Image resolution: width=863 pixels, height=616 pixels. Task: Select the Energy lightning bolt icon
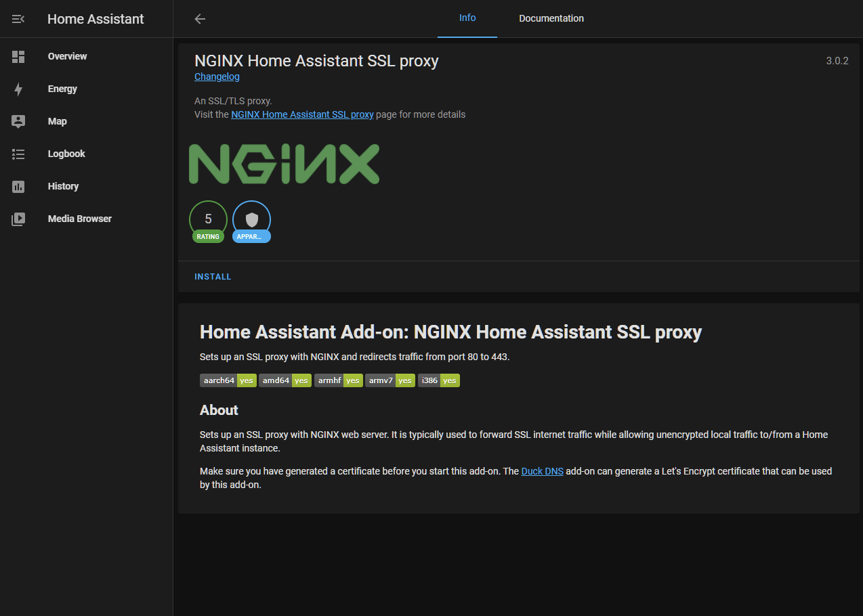point(18,89)
